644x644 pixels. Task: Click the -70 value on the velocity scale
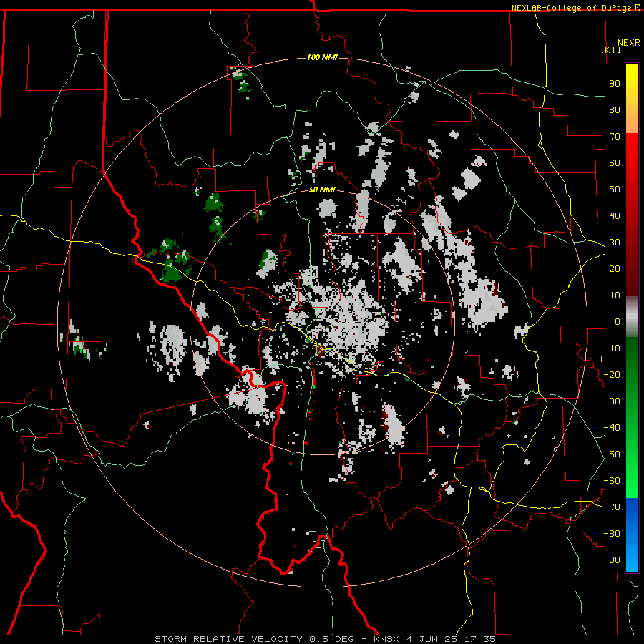pyautogui.click(x=612, y=507)
